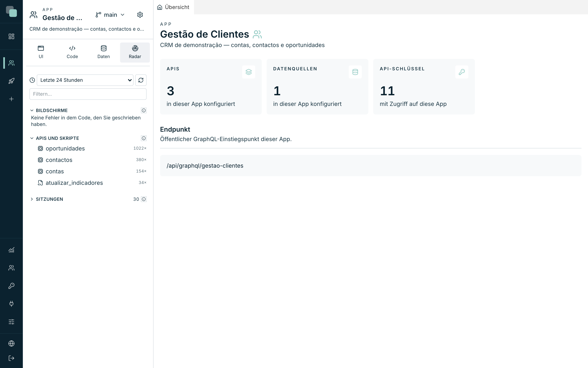
Task: Open the Letzte 24 Stunden time range dropdown
Action: point(85,80)
